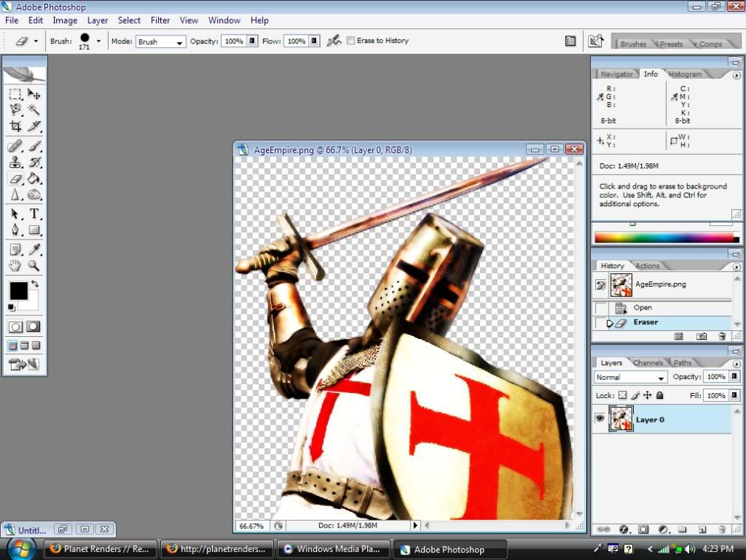Open the layer blend mode dropdown
The height and width of the screenshot is (560, 746).
click(x=630, y=378)
